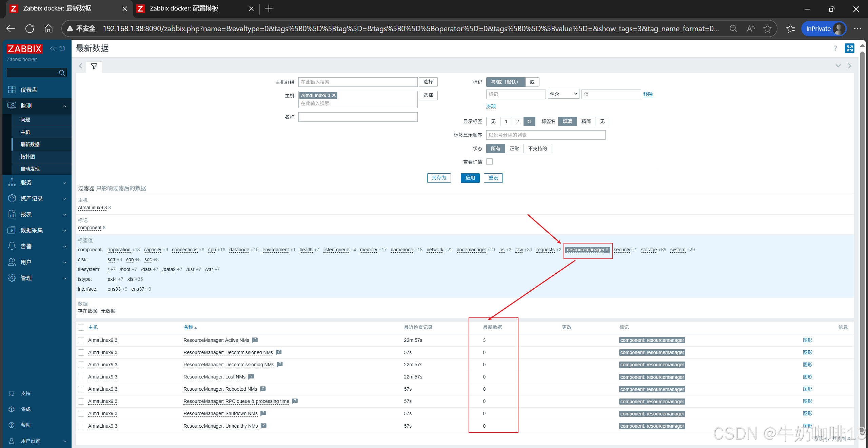868x448 pixels.
Task: Click the 名称 filter input field
Action: 358,117
